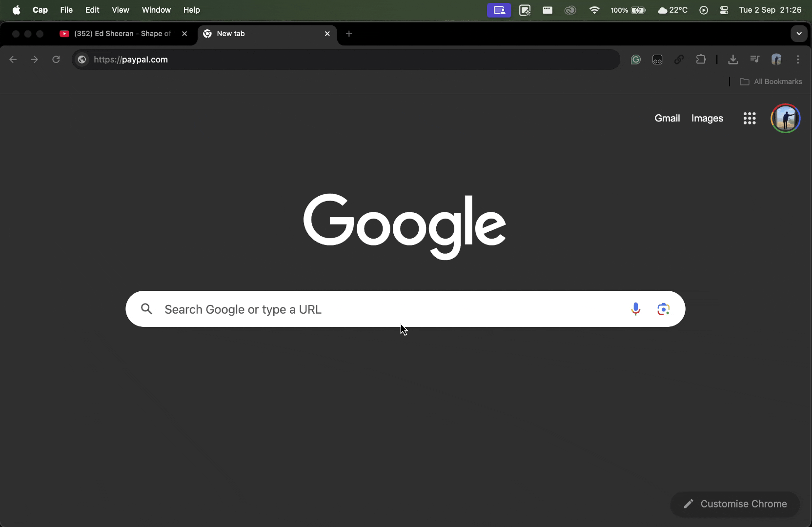Open the Apple menu
The width and height of the screenshot is (812, 527).
coord(16,10)
